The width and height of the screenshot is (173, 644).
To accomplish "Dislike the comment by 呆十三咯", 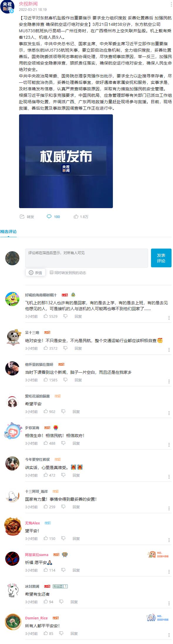I will pos(65,348).
